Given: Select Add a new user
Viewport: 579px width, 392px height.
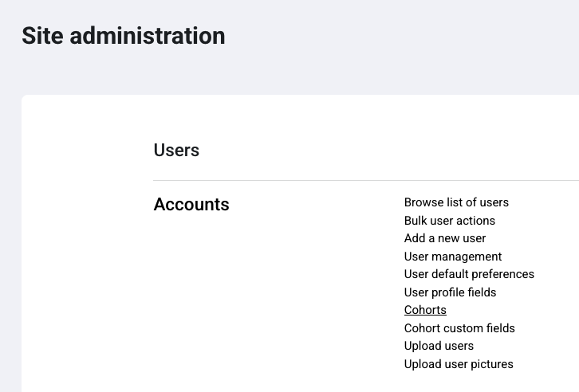Looking at the screenshot, I should click(444, 238).
